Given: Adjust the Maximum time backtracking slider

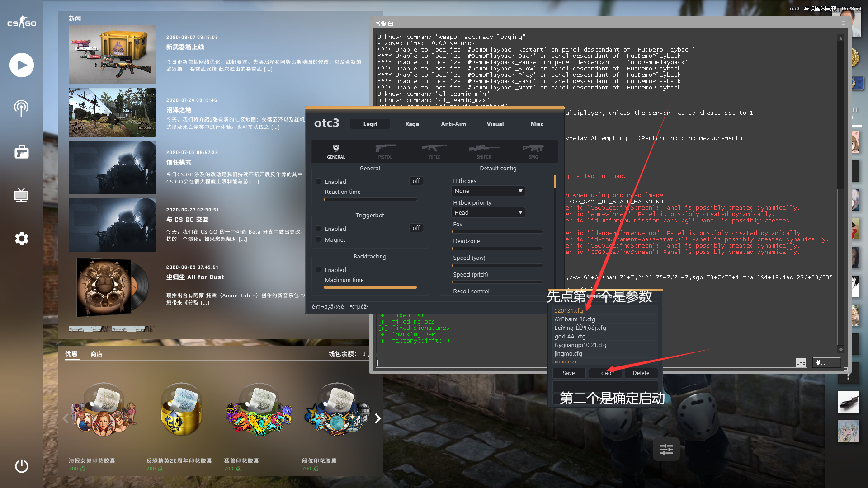Looking at the screenshot, I should point(370,287).
